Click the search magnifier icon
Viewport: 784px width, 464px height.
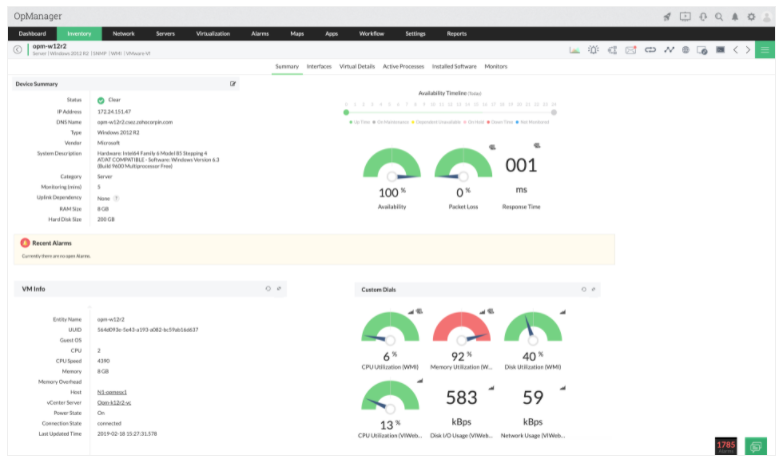(719, 16)
